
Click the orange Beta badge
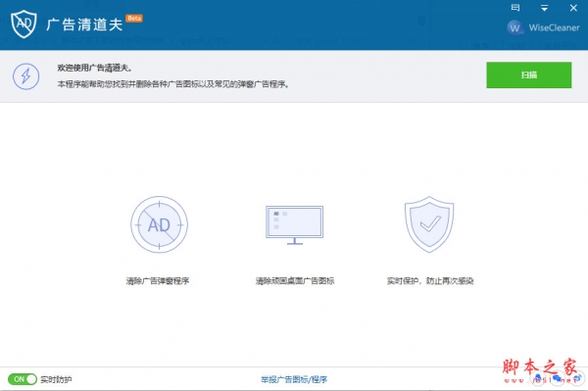point(134,18)
